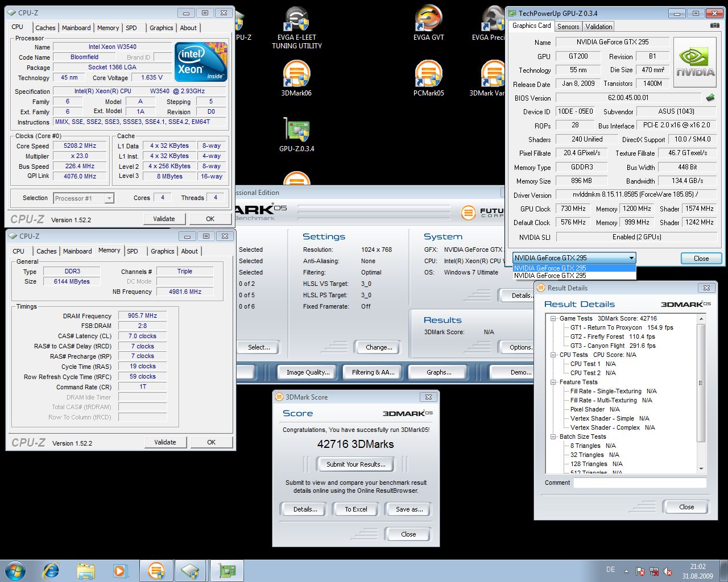The image size is (728, 582).
Task: Click the NVIDIA logo in GPU-Z
Action: (695, 62)
